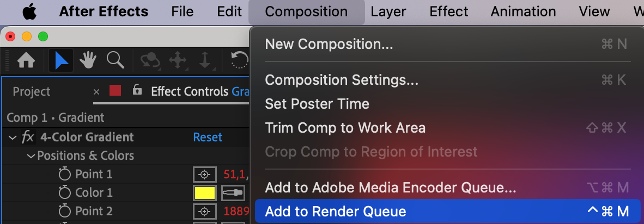Select the Zoom magnifier tool

[115, 60]
